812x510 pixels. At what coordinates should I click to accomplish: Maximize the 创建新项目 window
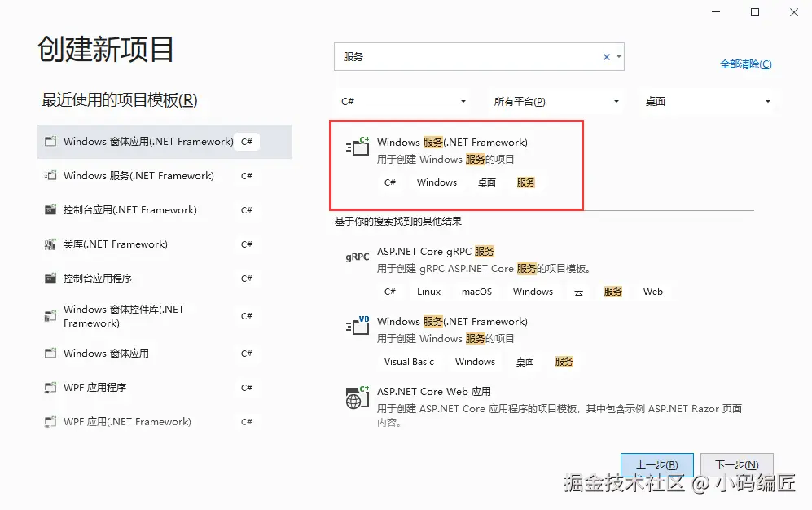click(x=755, y=12)
